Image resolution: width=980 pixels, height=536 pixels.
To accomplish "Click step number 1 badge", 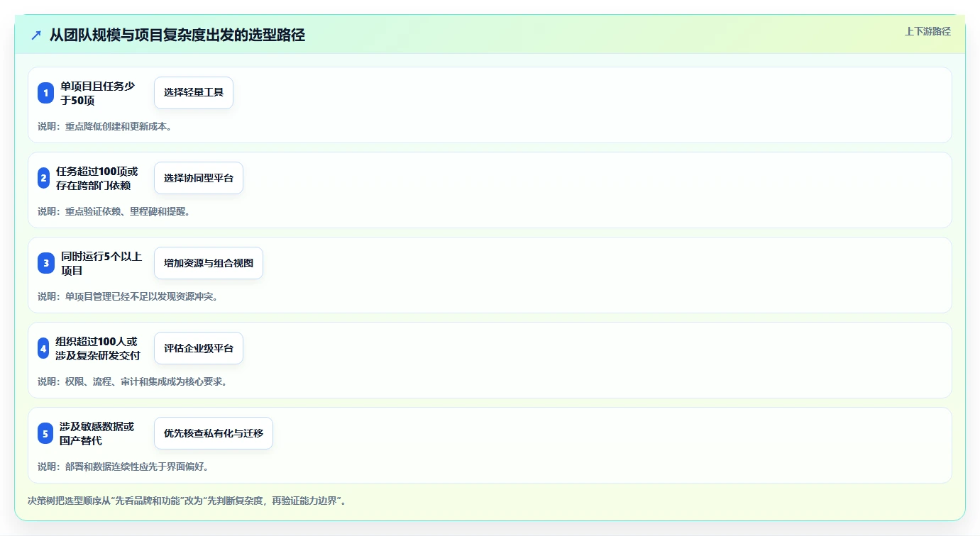I will (45, 93).
